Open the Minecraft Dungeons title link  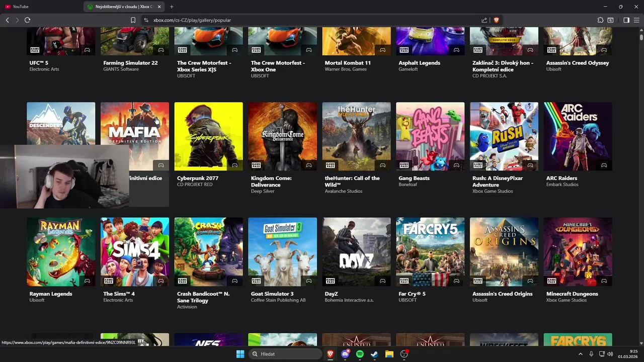point(572,294)
